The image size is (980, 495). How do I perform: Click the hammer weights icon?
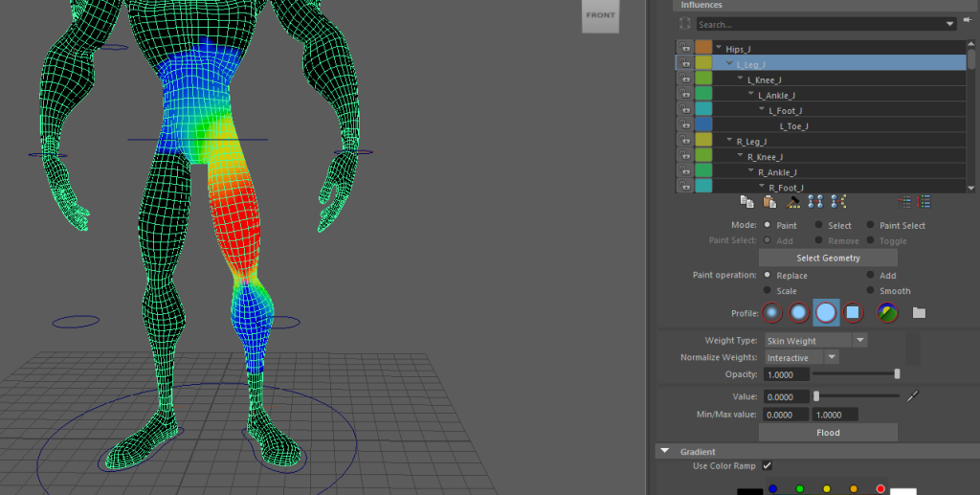pyautogui.click(x=793, y=202)
